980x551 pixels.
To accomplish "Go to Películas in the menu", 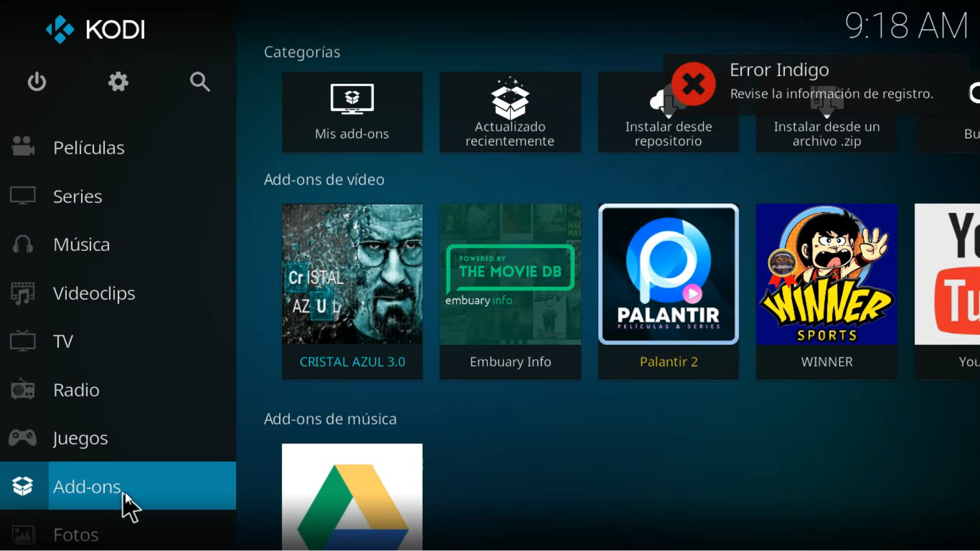I will 88,148.
